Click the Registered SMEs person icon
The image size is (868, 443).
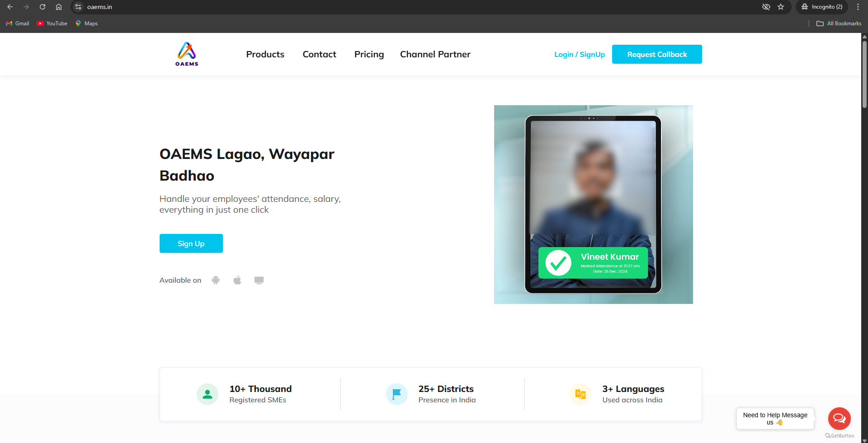point(208,394)
